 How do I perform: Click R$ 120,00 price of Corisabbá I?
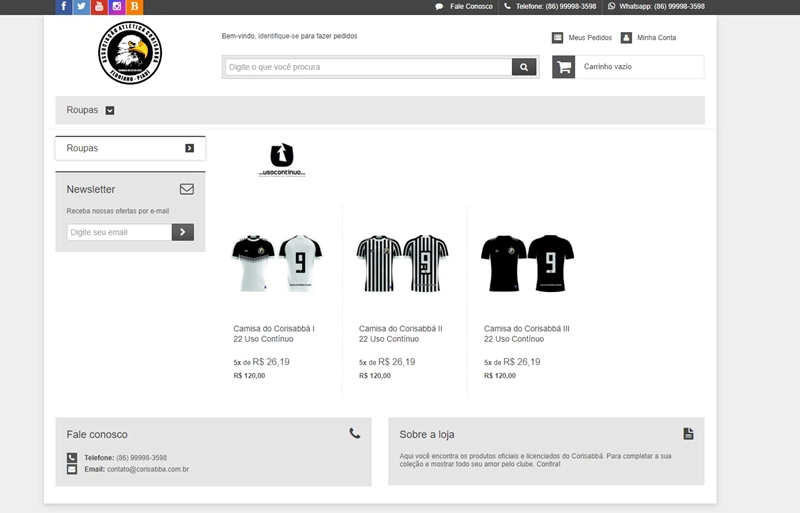pyautogui.click(x=249, y=376)
